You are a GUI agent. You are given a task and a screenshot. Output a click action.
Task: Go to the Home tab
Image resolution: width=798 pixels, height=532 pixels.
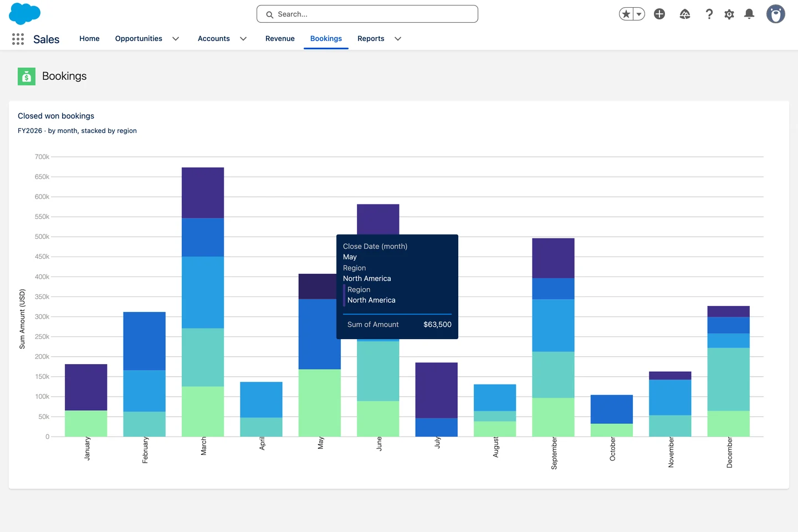[89, 39]
